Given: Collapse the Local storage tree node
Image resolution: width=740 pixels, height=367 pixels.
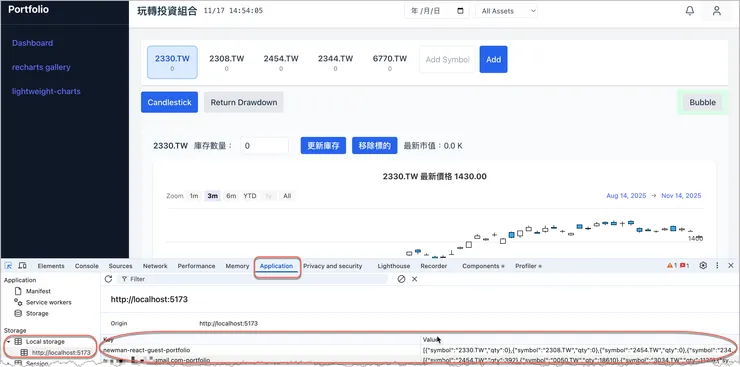Looking at the screenshot, I should pyautogui.click(x=8, y=341).
